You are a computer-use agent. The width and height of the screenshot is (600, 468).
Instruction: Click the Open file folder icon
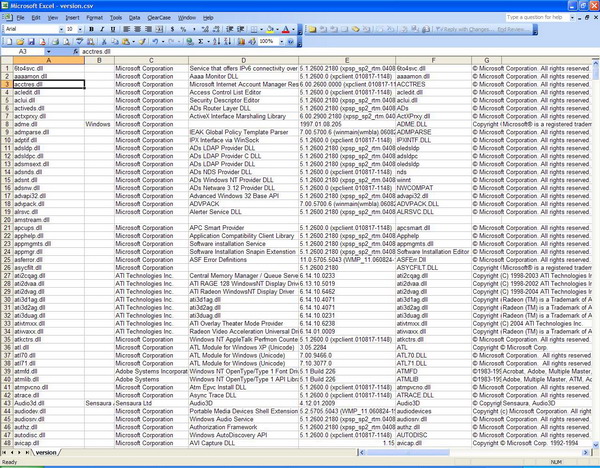pos(20,42)
